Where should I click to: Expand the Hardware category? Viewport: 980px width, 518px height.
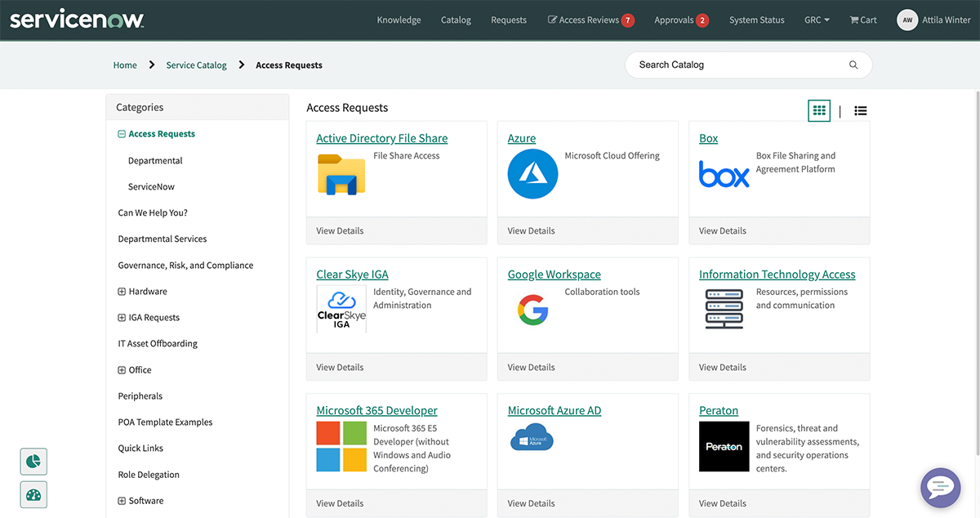(122, 292)
